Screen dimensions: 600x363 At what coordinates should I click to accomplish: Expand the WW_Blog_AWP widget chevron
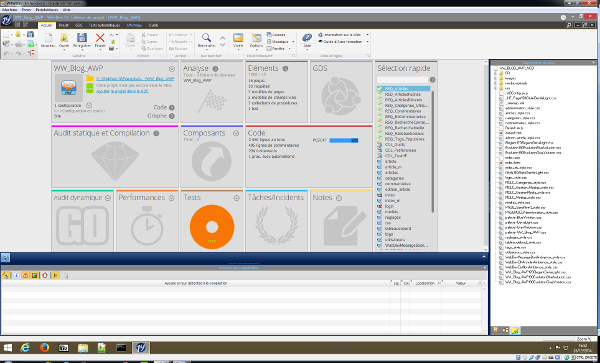[x=172, y=69]
